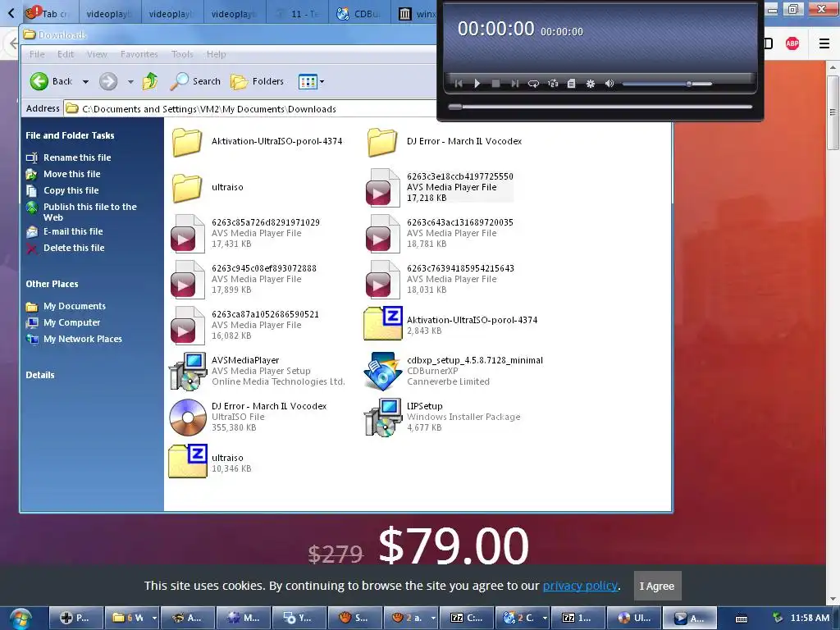Open Search in Explorer toolbar
The height and width of the screenshot is (630, 840).
pyautogui.click(x=195, y=81)
